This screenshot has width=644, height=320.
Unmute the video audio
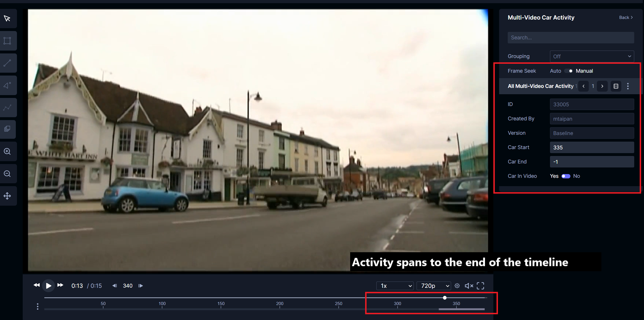click(469, 286)
